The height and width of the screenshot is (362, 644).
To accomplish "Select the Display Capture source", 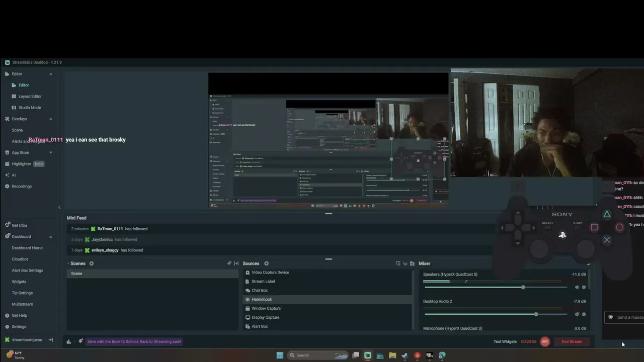I will [328, 318].
